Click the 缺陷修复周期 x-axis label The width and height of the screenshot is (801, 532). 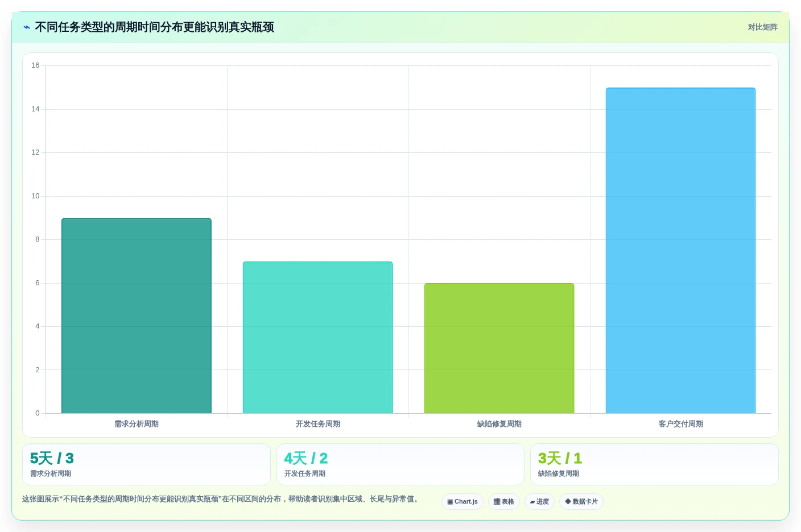[499, 424]
